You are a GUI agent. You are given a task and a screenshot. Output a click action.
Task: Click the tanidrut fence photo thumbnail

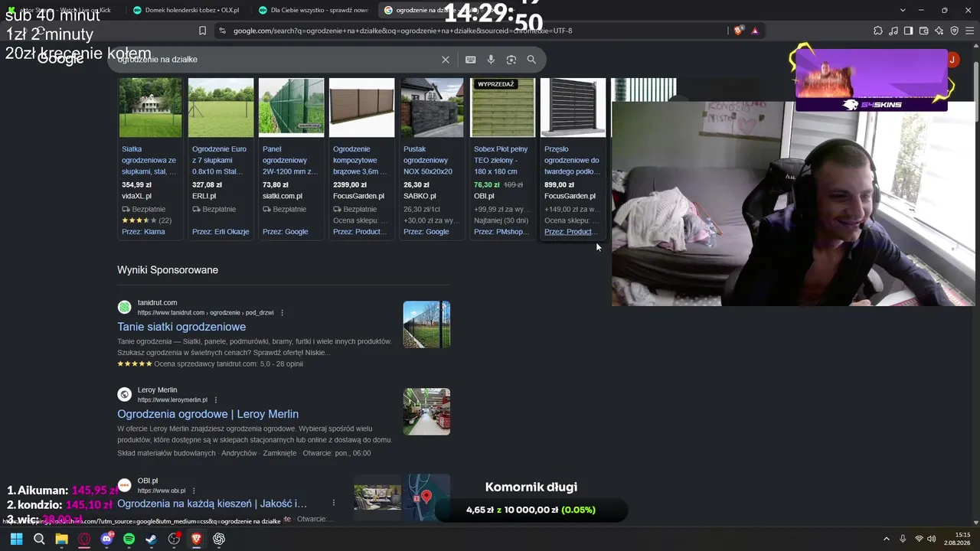point(426,324)
